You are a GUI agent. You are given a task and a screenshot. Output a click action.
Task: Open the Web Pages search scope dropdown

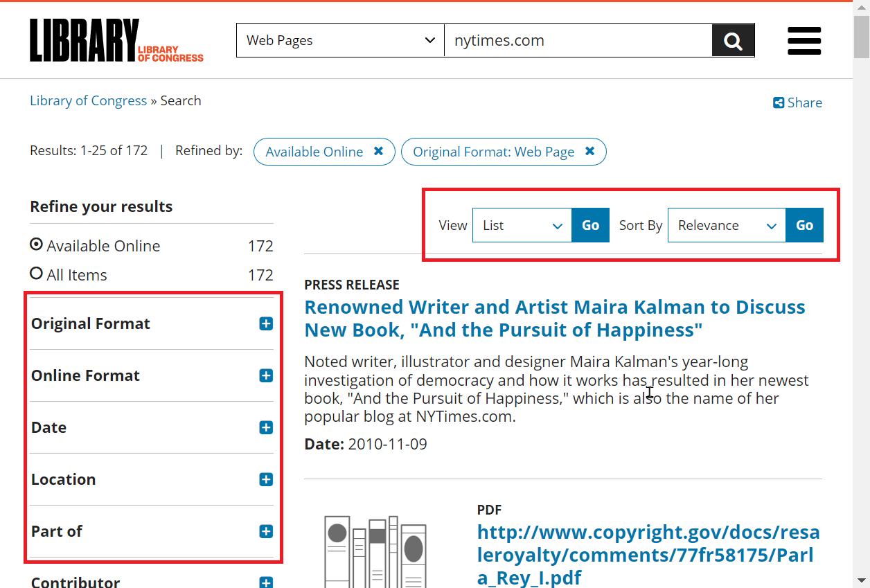pos(340,41)
